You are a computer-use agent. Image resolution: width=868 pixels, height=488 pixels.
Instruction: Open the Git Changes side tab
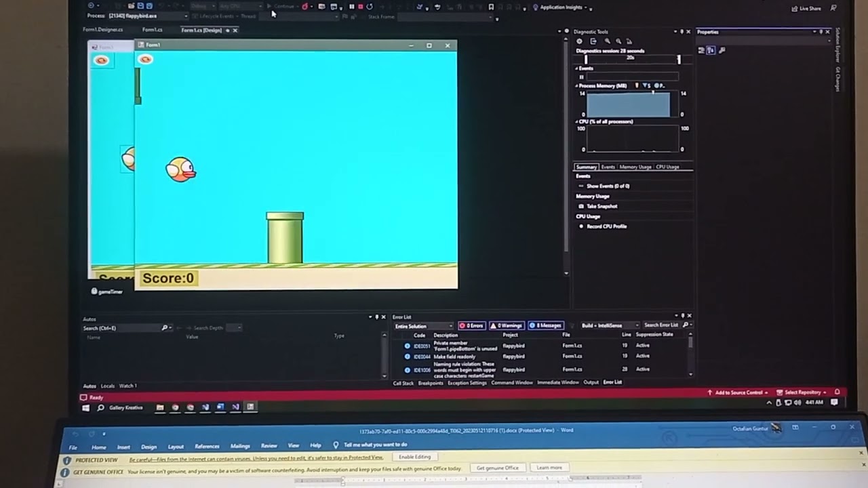pyautogui.click(x=838, y=79)
